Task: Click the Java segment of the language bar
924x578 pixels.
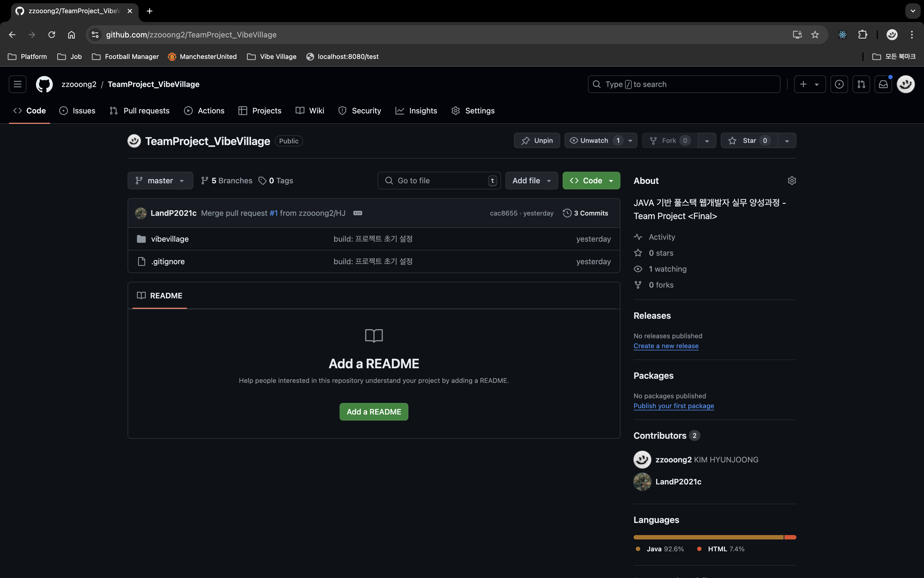Action: 708,537
